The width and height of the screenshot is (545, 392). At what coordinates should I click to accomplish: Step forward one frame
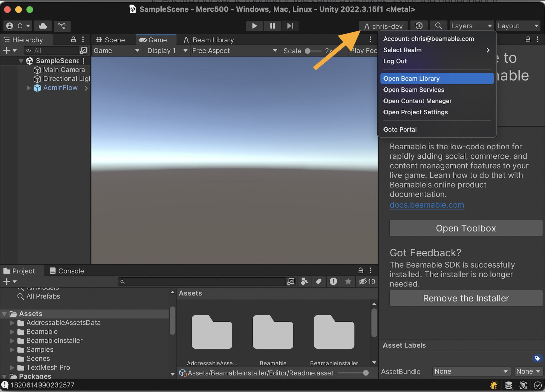click(290, 26)
